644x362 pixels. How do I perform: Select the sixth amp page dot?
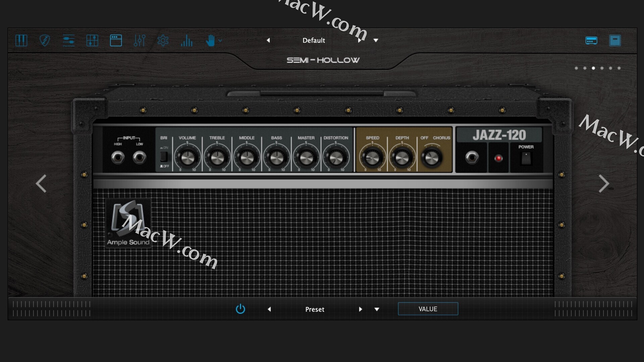[x=619, y=68]
